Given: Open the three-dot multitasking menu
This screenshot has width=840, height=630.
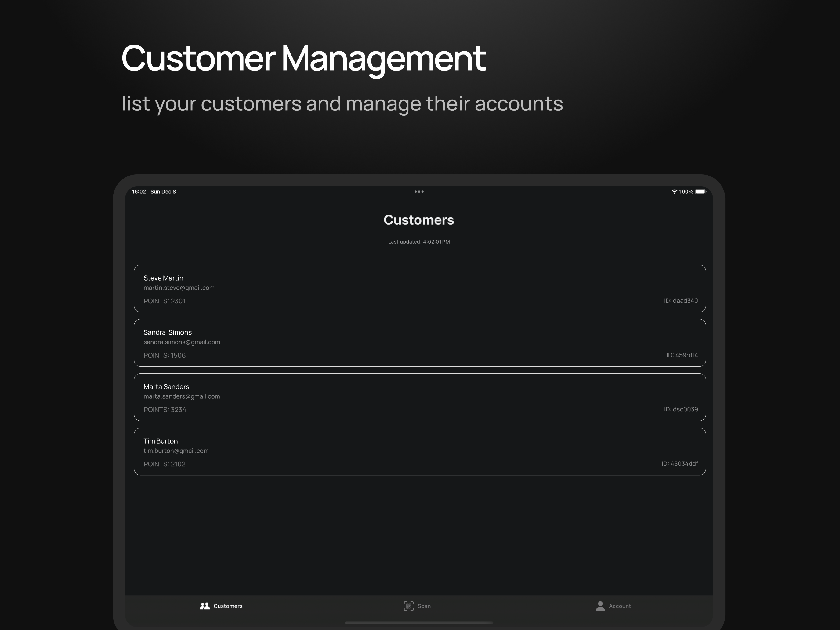Looking at the screenshot, I should pyautogui.click(x=419, y=192).
